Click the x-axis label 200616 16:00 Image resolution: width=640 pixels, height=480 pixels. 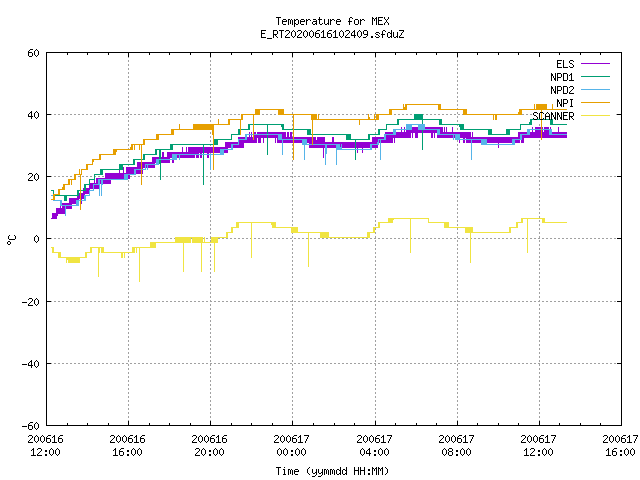pyautogui.click(x=127, y=446)
